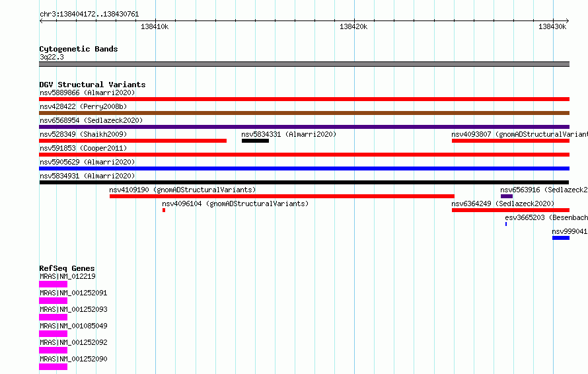Click the MRAS|NM_001252092 gene bar

coord(54,350)
